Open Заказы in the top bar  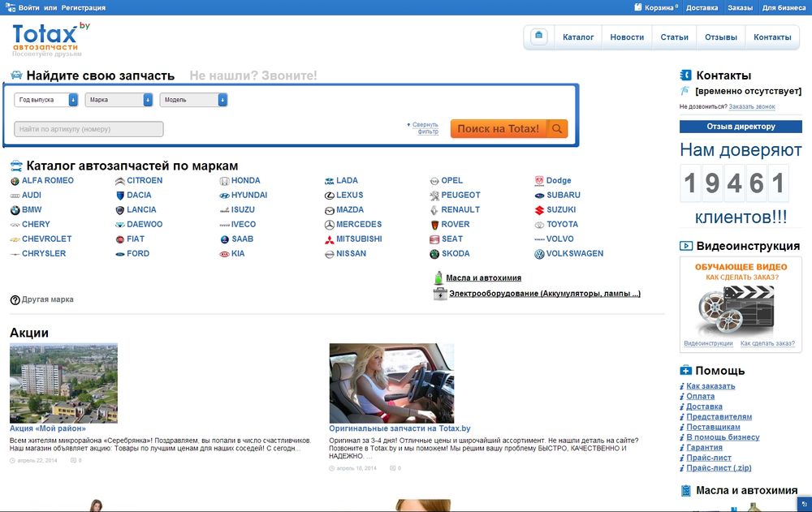pos(740,8)
